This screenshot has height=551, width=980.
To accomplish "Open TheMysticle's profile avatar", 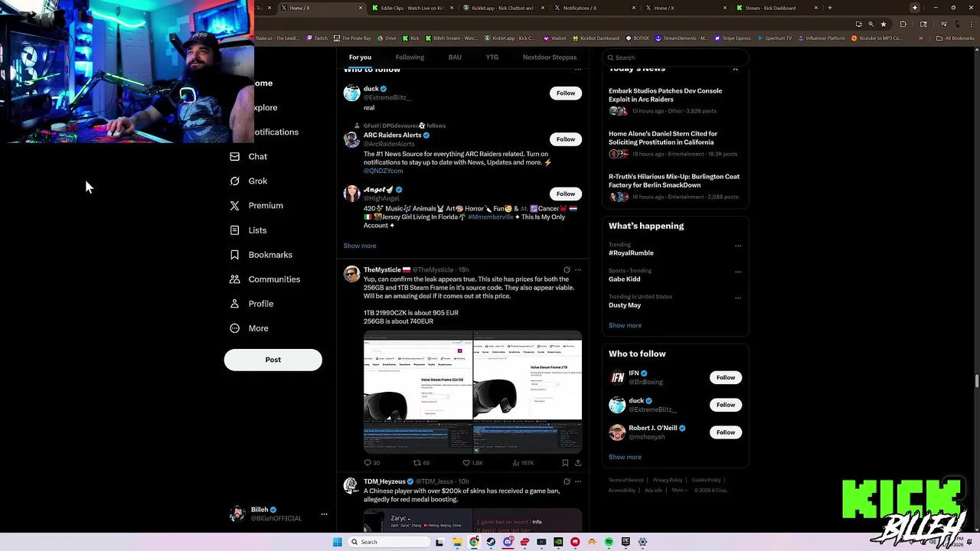I will click(x=351, y=275).
